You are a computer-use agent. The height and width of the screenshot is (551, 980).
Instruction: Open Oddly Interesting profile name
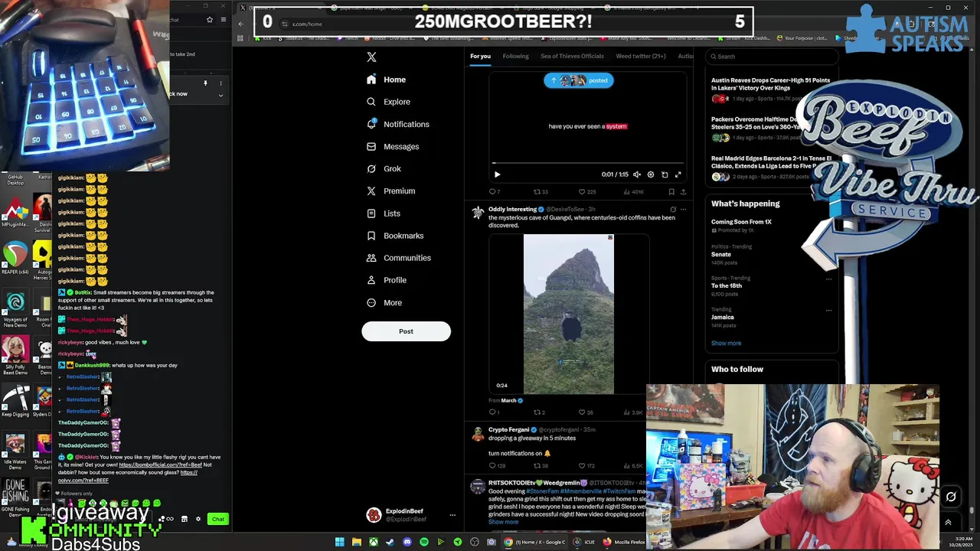[512, 210]
